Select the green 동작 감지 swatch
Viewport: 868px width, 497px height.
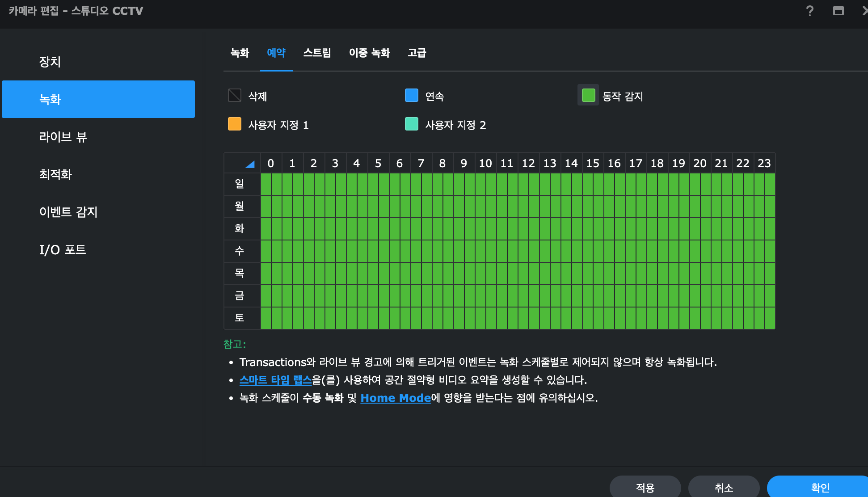click(x=588, y=95)
